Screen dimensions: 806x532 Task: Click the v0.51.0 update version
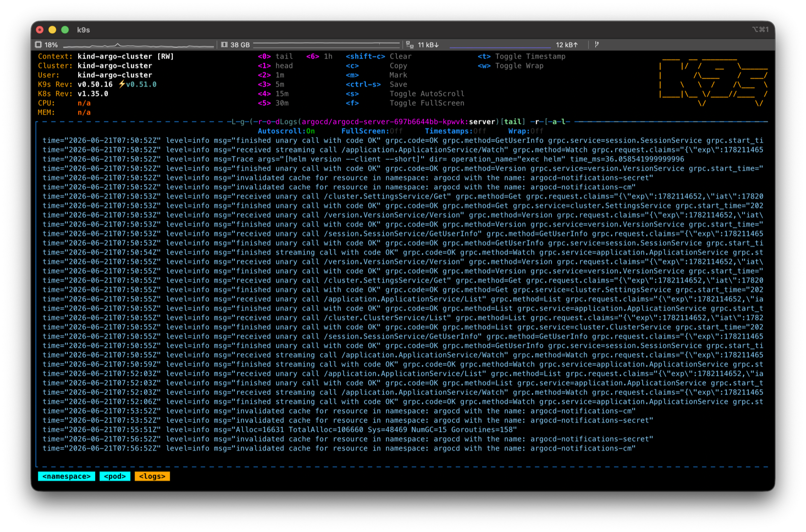point(141,85)
